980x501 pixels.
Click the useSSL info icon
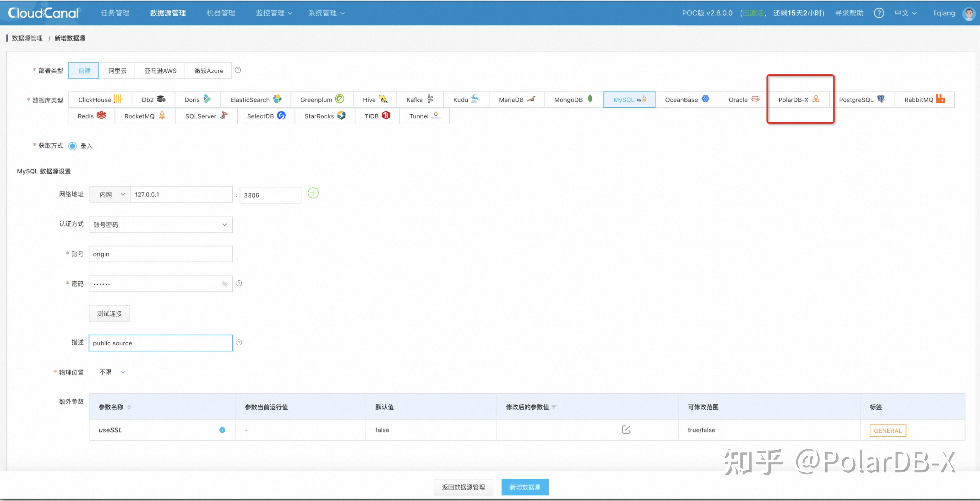[x=222, y=430]
